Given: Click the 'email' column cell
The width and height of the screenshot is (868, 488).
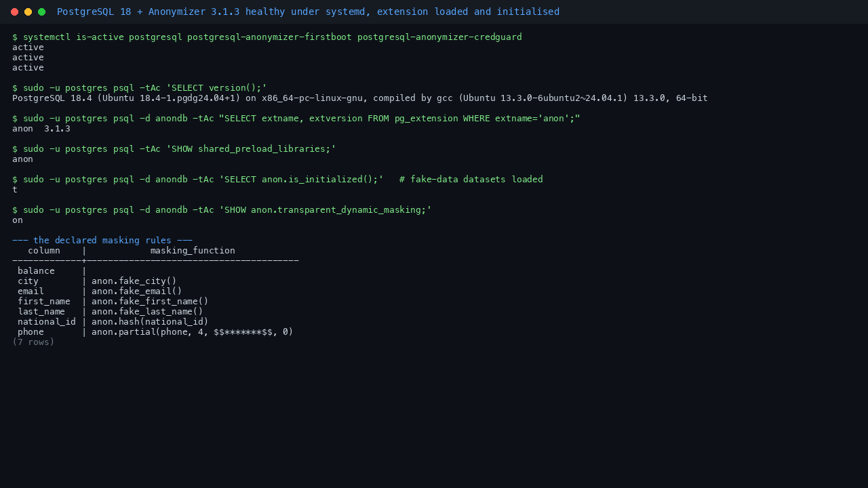Looking at the screenshot, I should (31, 291).
